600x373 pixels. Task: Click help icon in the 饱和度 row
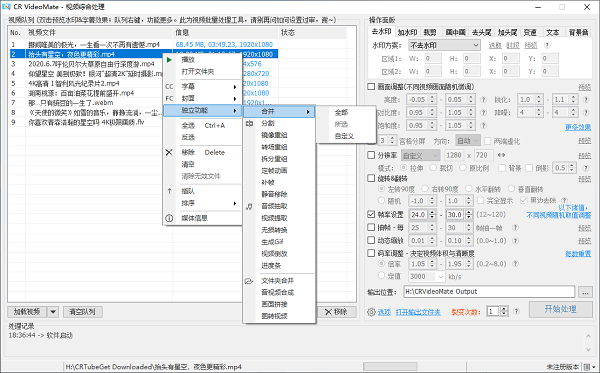pyautogui.click(x=483, y=125)
